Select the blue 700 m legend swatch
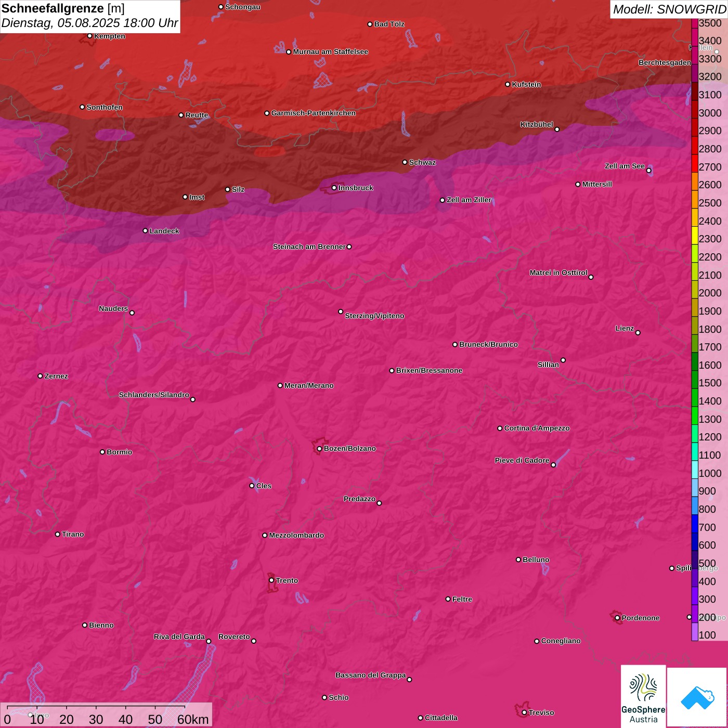Screen dimensions: 728x728 (x=695, y=524)
